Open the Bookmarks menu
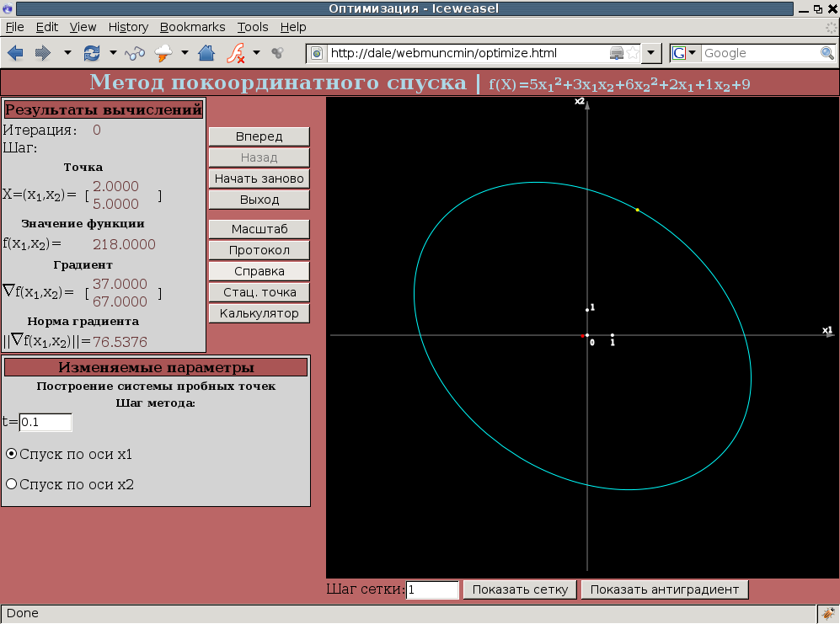Viewport: 840px width, 624px height. (x=192, y=27)
